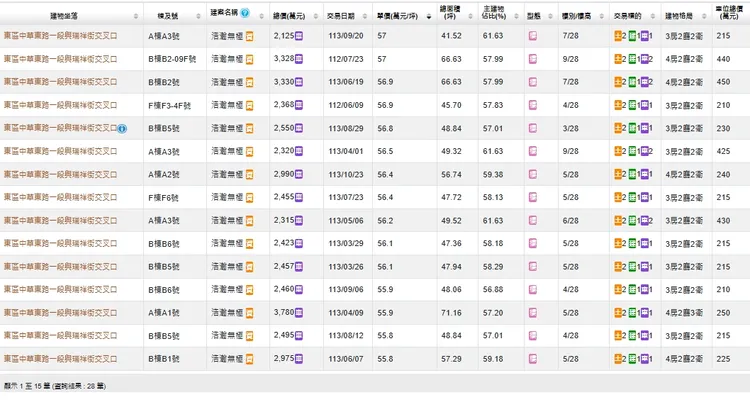Click orange project icon in the 113/04/01 row
Image resolution: width=750 pixels, height=400 pixels.
pyautogui.click(x=250, y=152)
